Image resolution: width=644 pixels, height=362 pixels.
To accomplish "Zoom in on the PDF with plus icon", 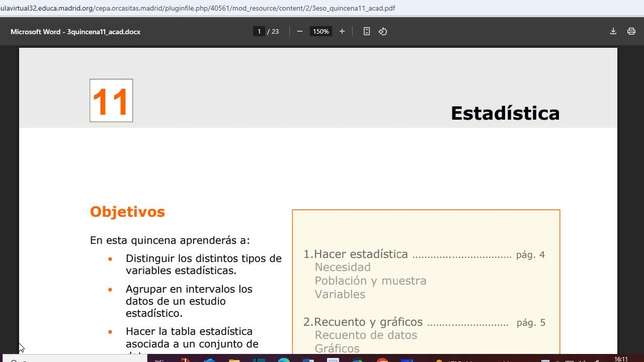I will pos(342,31).
